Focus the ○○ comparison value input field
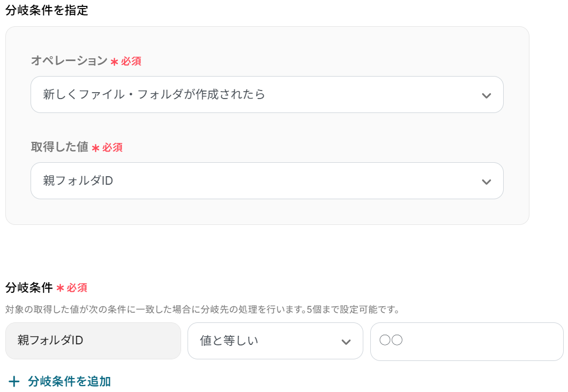The image size is (568, 392). [466, 341]
